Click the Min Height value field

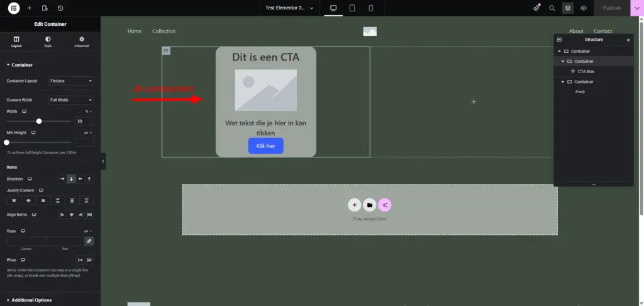(85, 142)
